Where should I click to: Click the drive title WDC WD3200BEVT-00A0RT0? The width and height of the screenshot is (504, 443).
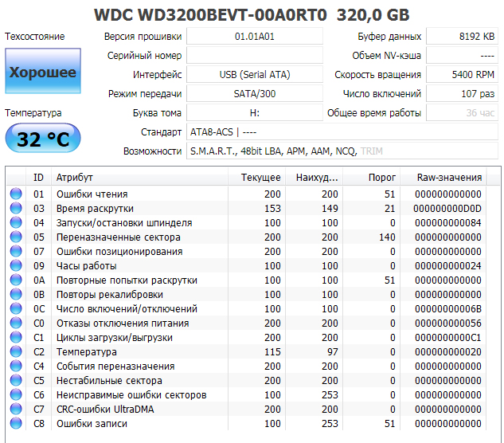tap(210, 15)
